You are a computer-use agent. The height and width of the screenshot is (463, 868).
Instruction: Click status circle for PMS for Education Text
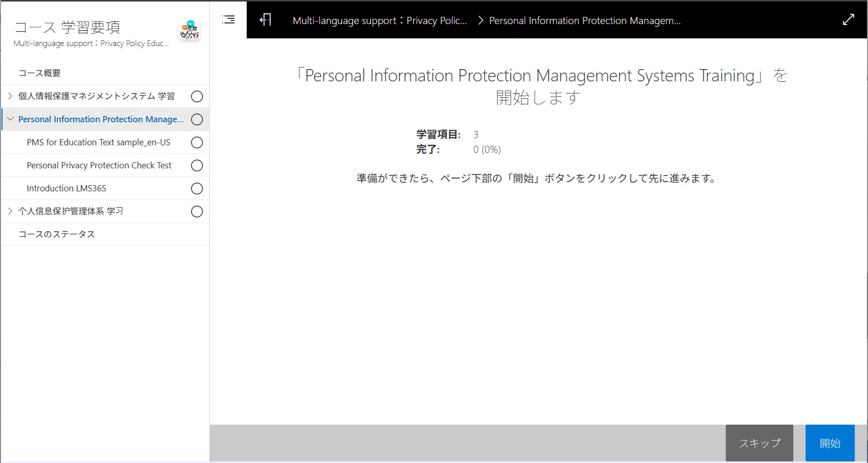(x=197, y=142)
